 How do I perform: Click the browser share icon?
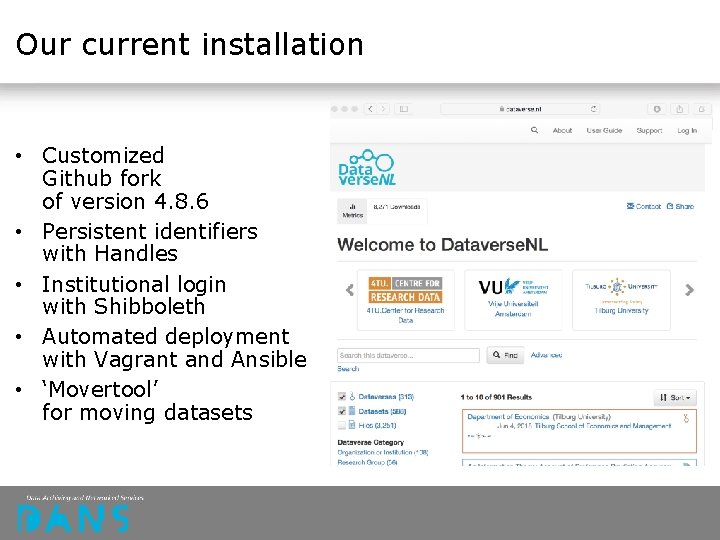[x=679, y=109]
